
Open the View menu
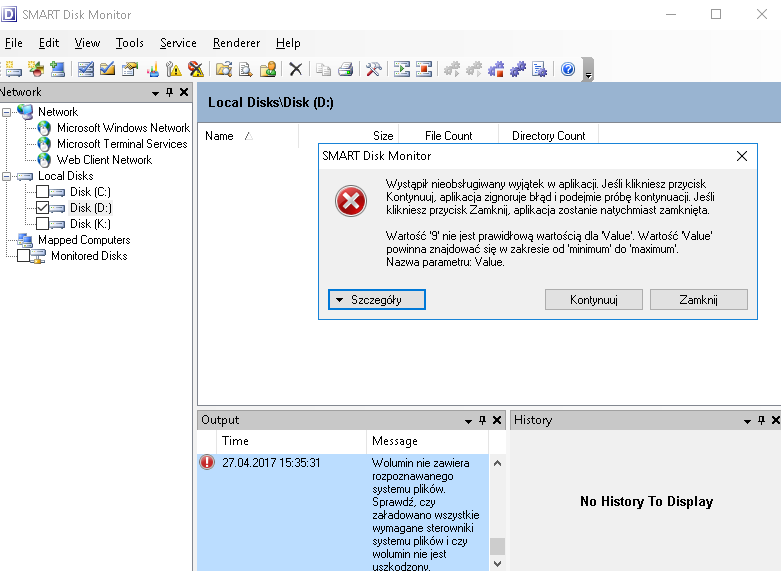pos(87,43)
